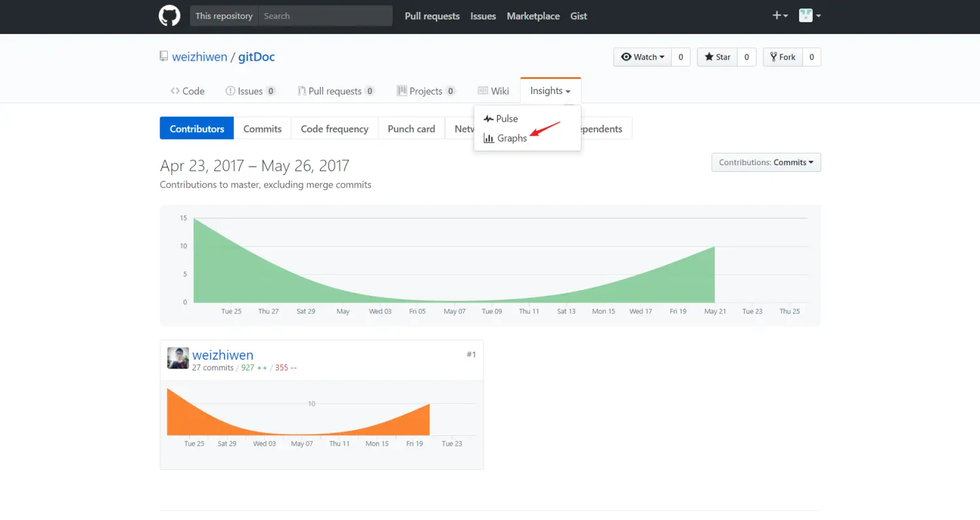The image size is (980, 520).
Task: Switch to repository Pull requests tab
Action: coord(336,91)
